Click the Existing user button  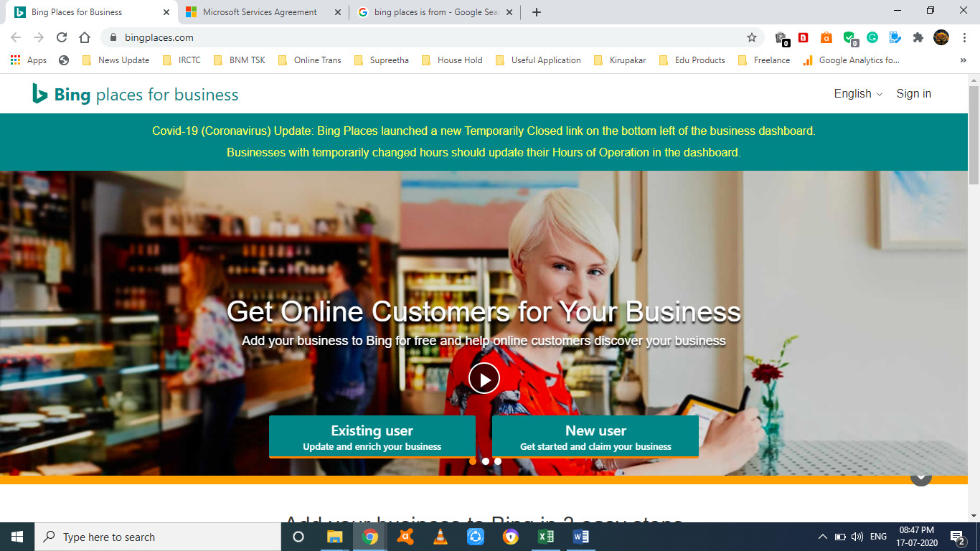point(372,437)
